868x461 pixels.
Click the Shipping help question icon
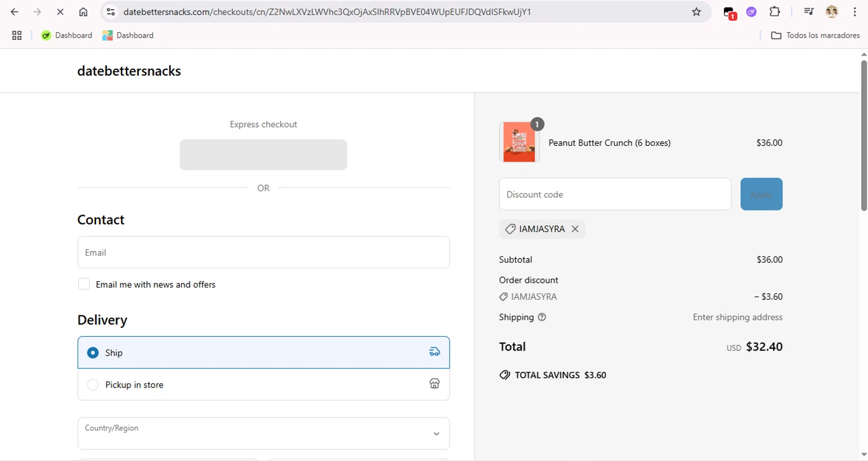point(542,317)
